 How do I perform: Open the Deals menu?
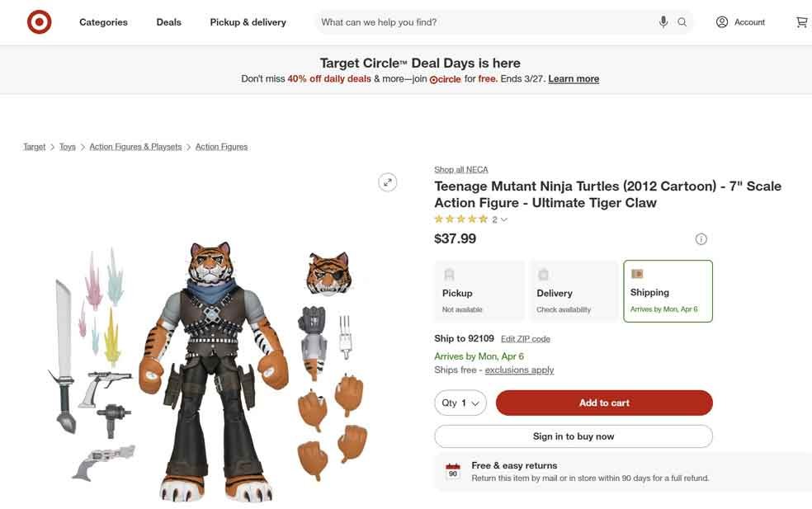point(168,21)
